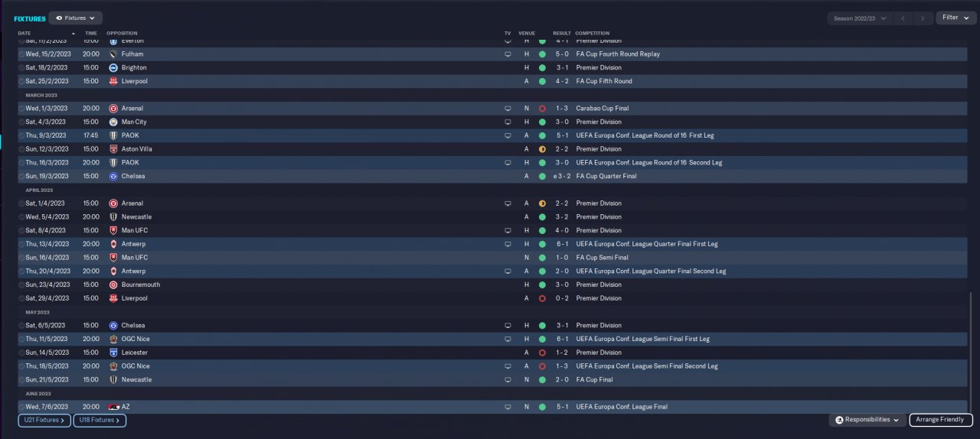Open the Fixtures view dropdown
This screenshot has width=980, height=439.
pyautogui.click(x=75, y=18)
